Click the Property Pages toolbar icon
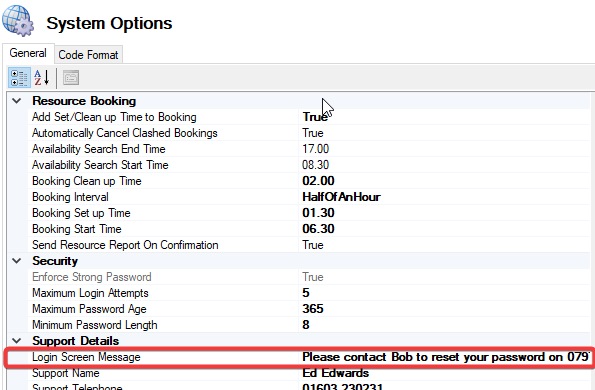The width and height of the screenshot is (595, 390). 71,78
